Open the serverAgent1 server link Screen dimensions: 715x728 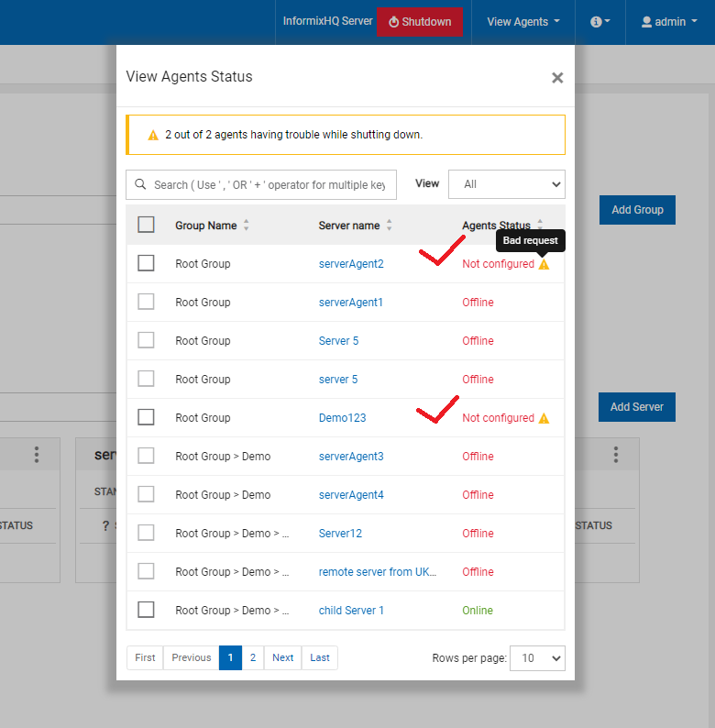click(350, 303)
